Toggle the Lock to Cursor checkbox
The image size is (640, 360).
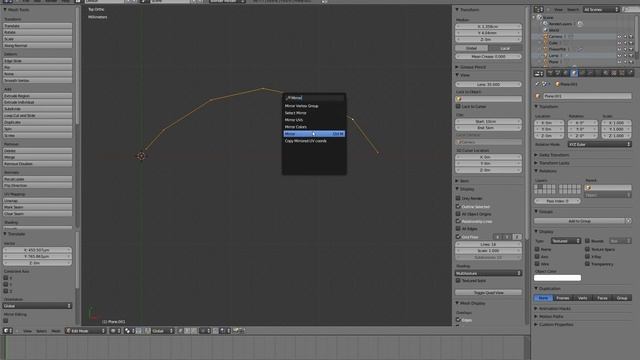pos(458,107)
